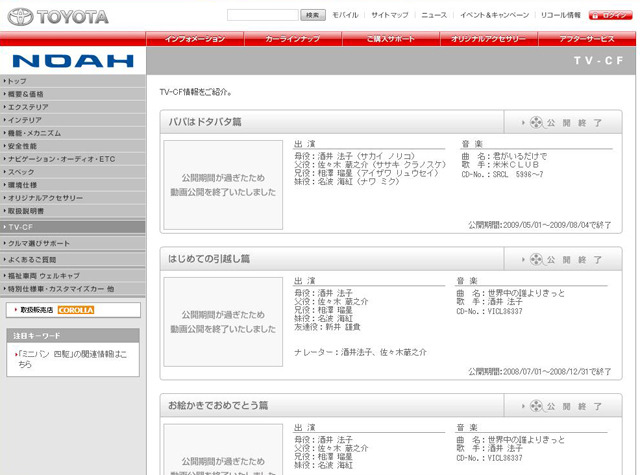This screenshot has width=640, height=475.
Task: Click the COROLLA dealer badge
Action: click(x=76, y=310)
